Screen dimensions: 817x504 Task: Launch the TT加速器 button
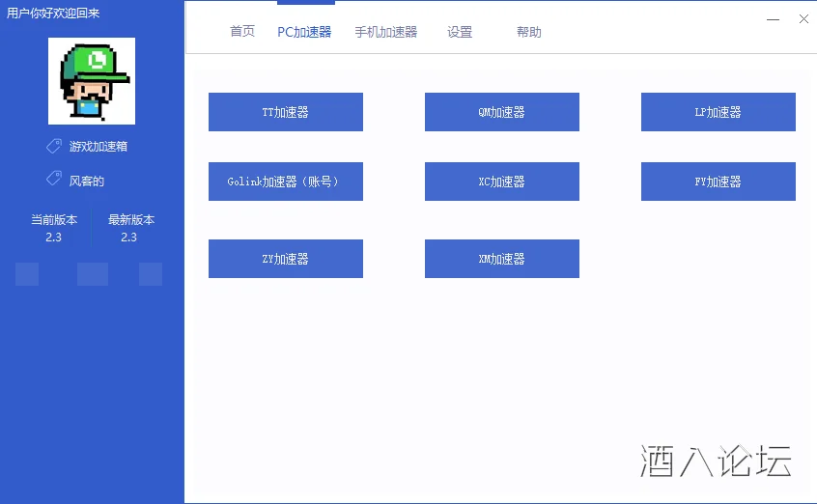tap(286, 112)
